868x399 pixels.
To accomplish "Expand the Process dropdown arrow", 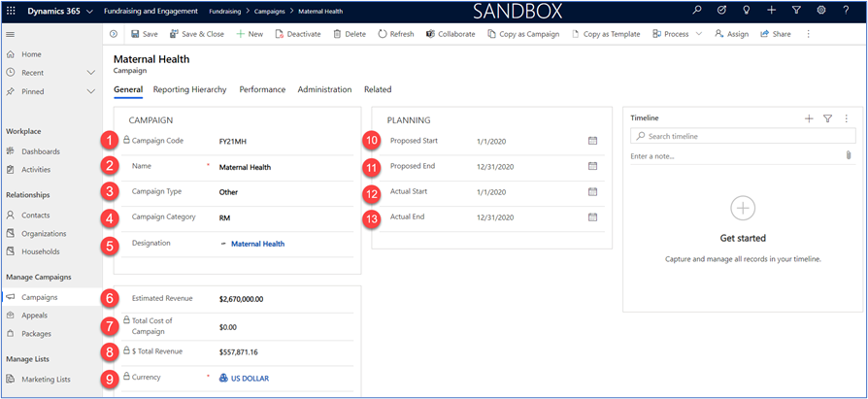I will (x=699, y=34).
